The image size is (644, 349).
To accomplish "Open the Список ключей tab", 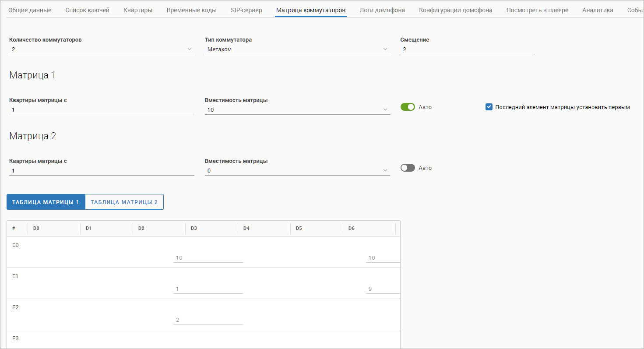I will tap(87, 10).
